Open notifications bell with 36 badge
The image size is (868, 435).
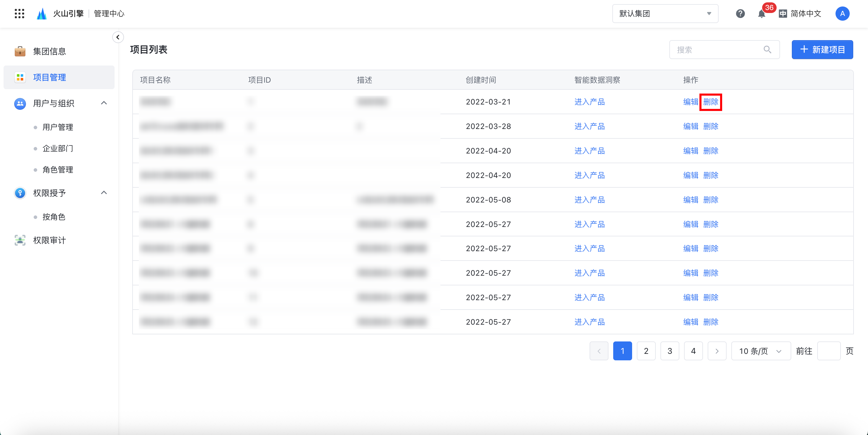tap(761, 14)
